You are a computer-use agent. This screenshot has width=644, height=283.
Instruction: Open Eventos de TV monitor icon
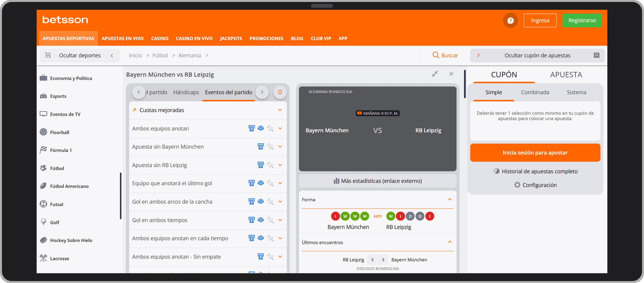coord(43,114)
